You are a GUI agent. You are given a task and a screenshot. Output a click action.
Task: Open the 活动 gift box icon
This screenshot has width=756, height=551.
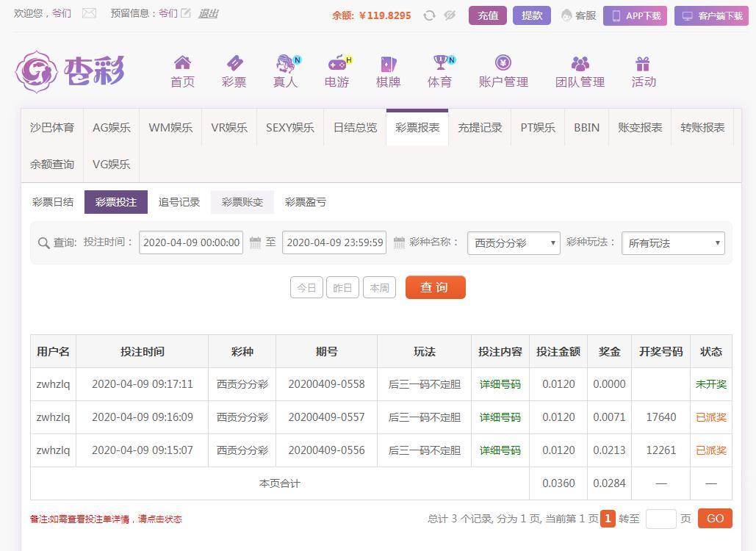click(643, 64)
